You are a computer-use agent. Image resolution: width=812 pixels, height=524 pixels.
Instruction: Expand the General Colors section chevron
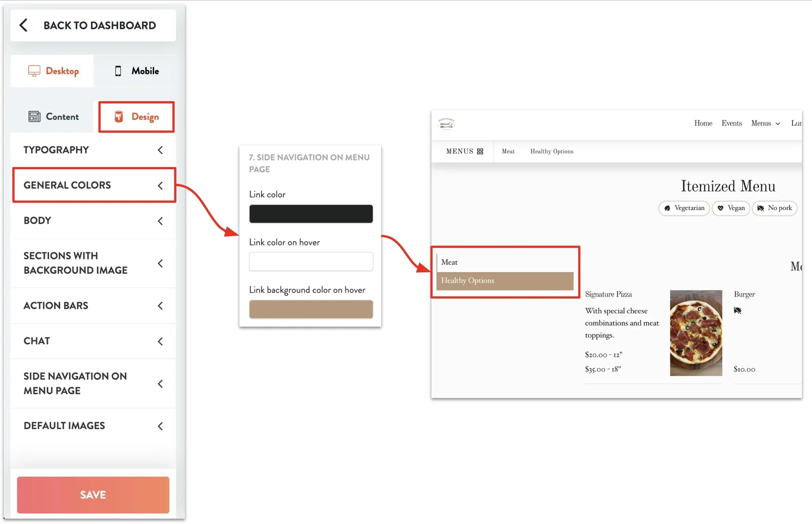160,185
